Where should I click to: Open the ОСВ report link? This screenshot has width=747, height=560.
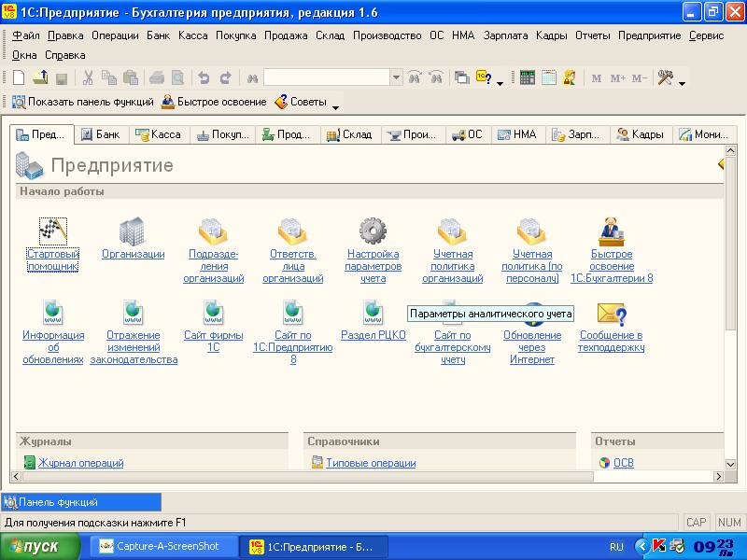pos(623,462)
